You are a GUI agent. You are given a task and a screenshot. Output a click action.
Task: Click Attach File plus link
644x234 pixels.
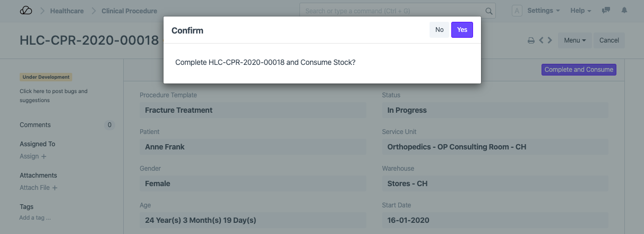click(38, 188)
